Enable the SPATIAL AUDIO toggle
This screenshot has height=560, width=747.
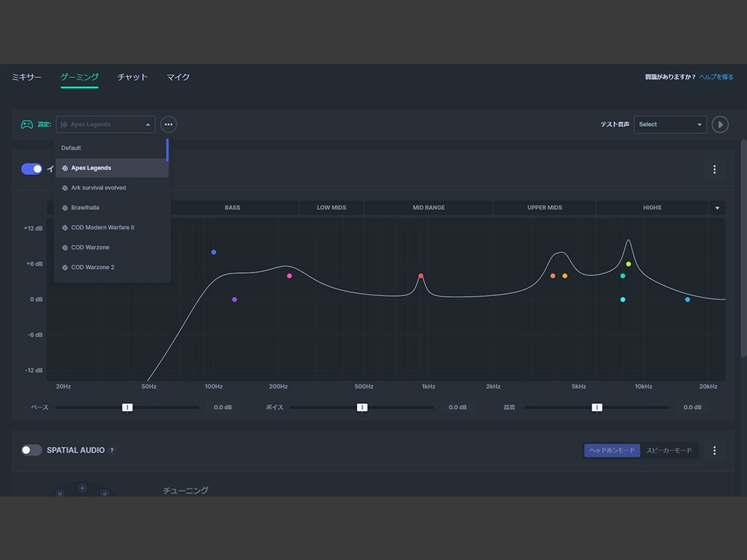[x=32, y=450]
